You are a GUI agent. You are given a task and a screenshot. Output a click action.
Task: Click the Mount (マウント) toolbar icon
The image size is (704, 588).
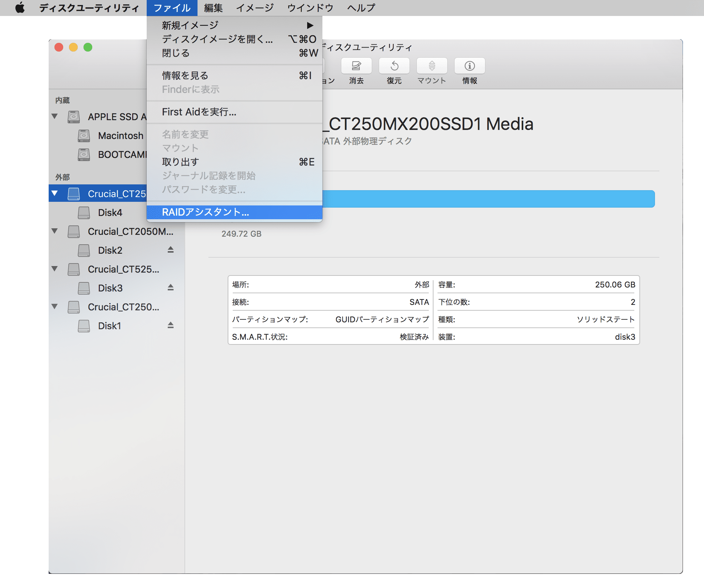[x=432, y=66]
